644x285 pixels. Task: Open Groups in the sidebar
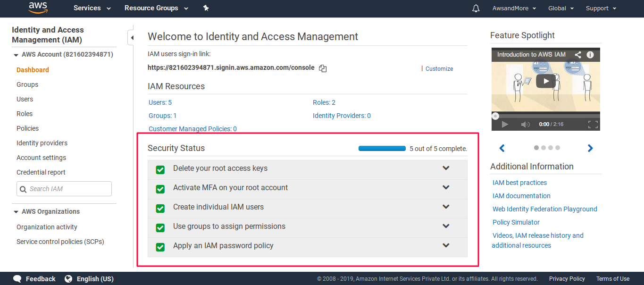pyautogui.click(x=27, y=84)
